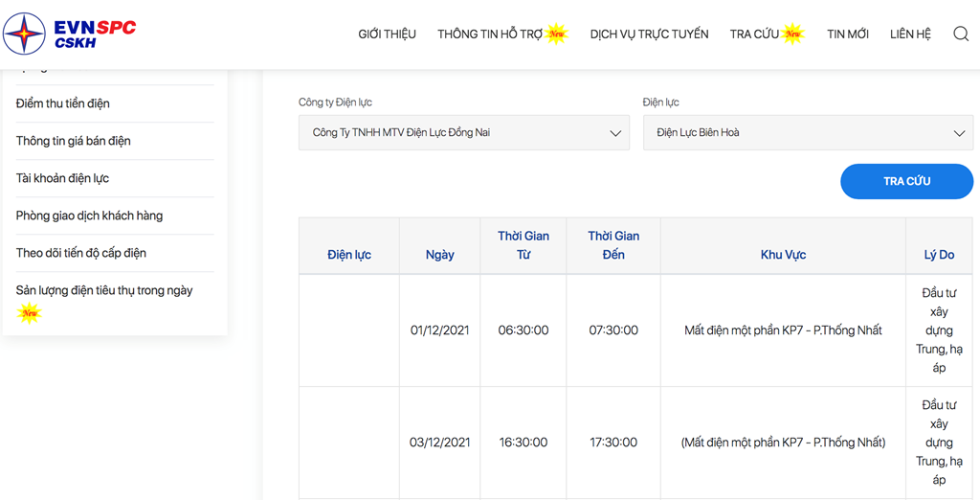
Task: Expand Công ty Điện lực dropdown chevron
Action: click(x=615, y=133)
